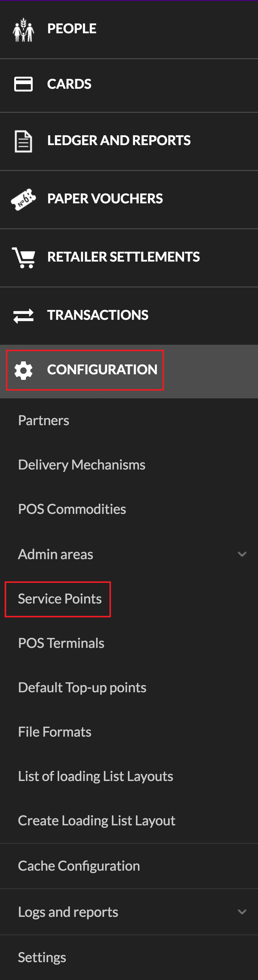Expand the Logs and reports chevron
Screen dimensions: 258x980
pyautogui.click(x=242, y=912)
